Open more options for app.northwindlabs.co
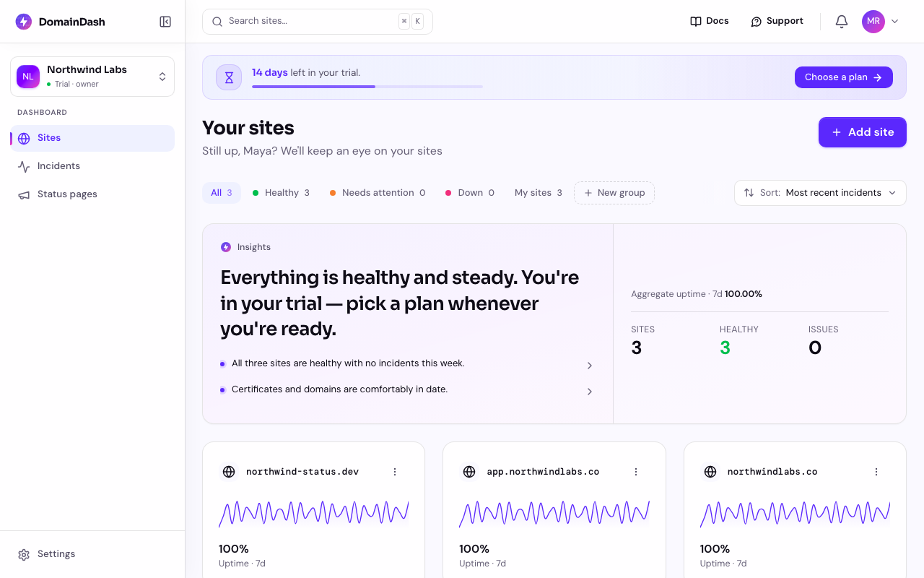Image resolution: width=924 pixels, height=578 pixels. click(636, 472)
